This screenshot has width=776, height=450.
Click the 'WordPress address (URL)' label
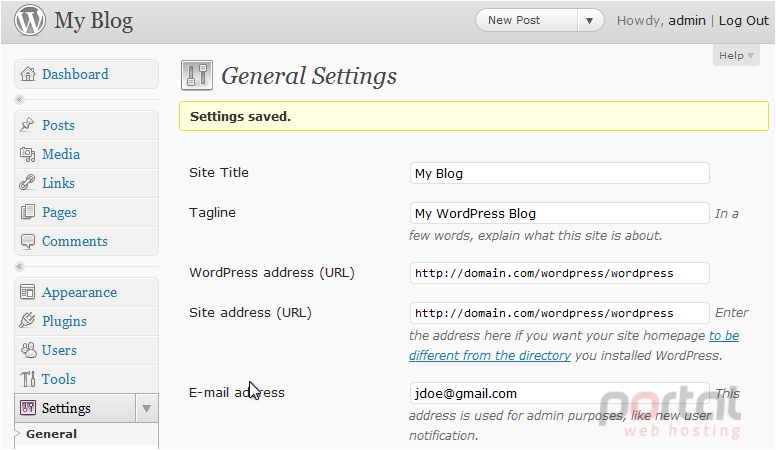tap(272, 273)
